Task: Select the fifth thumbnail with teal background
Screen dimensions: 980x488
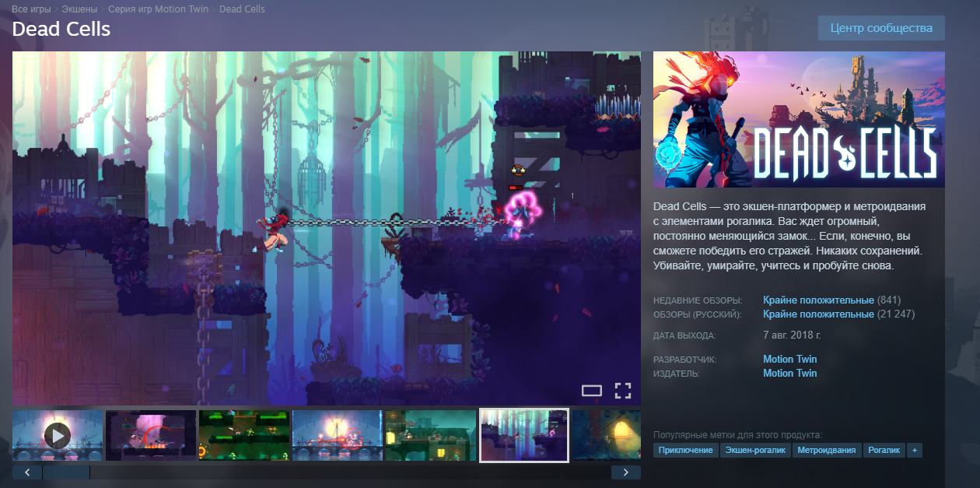Action: [431, 435]
